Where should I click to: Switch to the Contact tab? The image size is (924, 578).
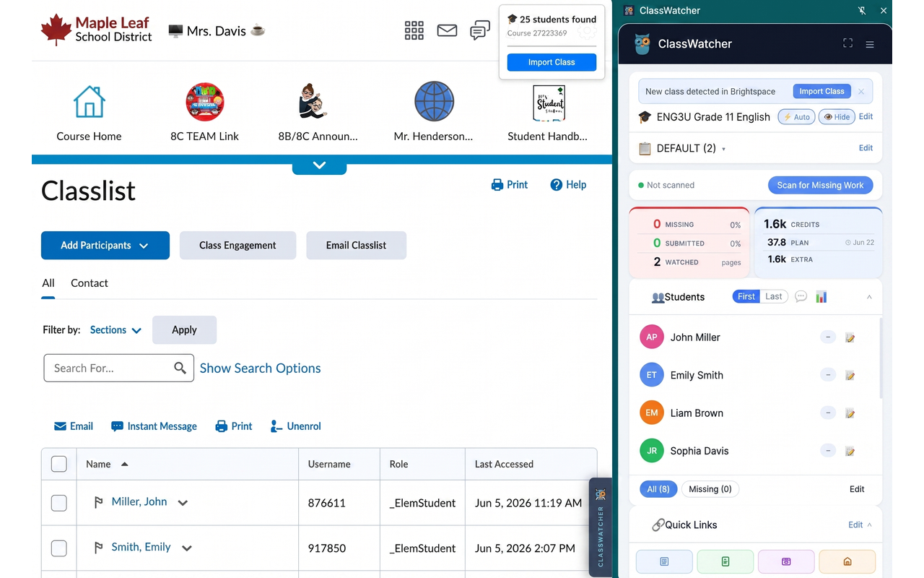pos(90,283)
